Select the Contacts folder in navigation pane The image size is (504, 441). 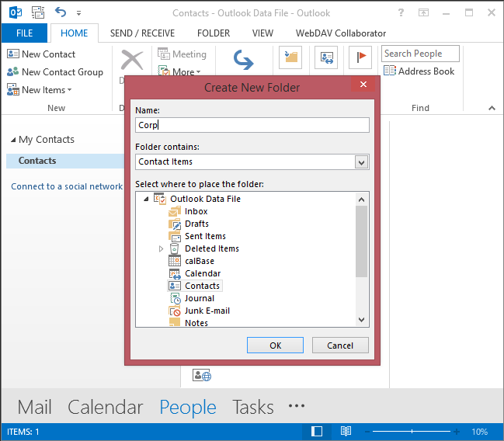[x=65, y=161]
